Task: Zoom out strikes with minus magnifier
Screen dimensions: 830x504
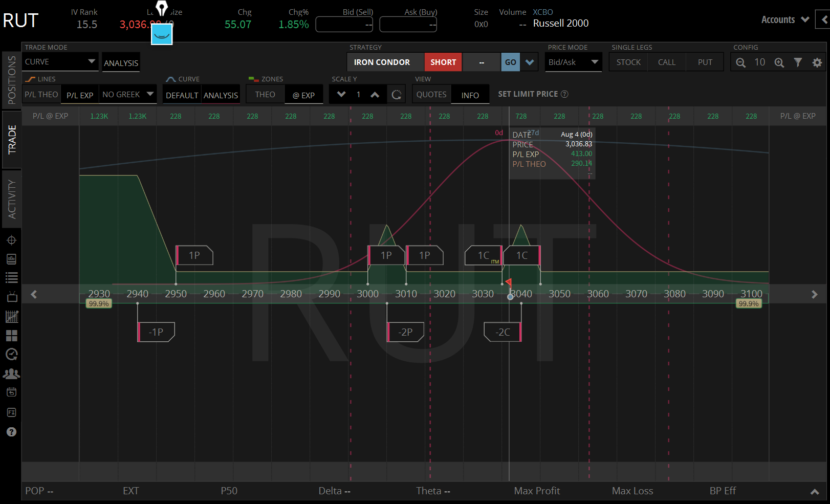Action: [740, 62]
